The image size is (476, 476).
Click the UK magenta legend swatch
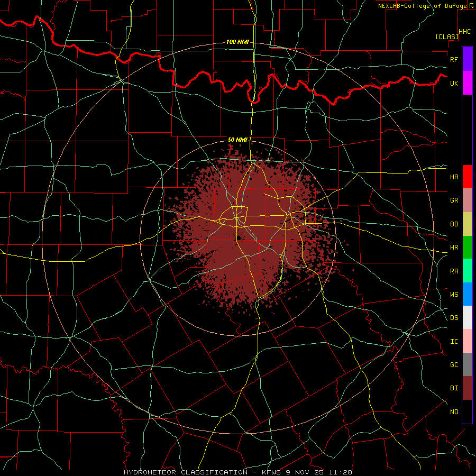(467, 83)
